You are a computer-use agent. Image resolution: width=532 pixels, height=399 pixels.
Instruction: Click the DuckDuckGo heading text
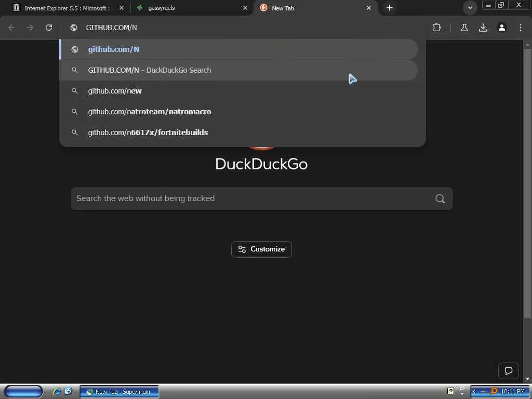(x=262, y=164)
